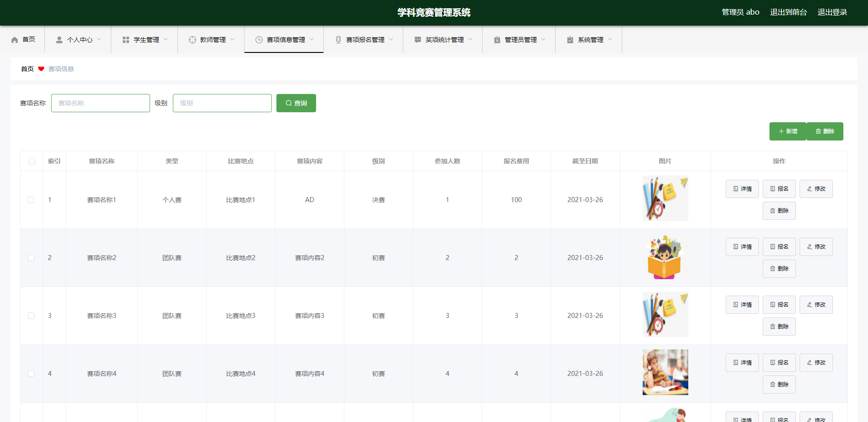Expand the 赛项信息管理 dropdown arrow
The height and width of the screenshot is (422, 868).
312,39
